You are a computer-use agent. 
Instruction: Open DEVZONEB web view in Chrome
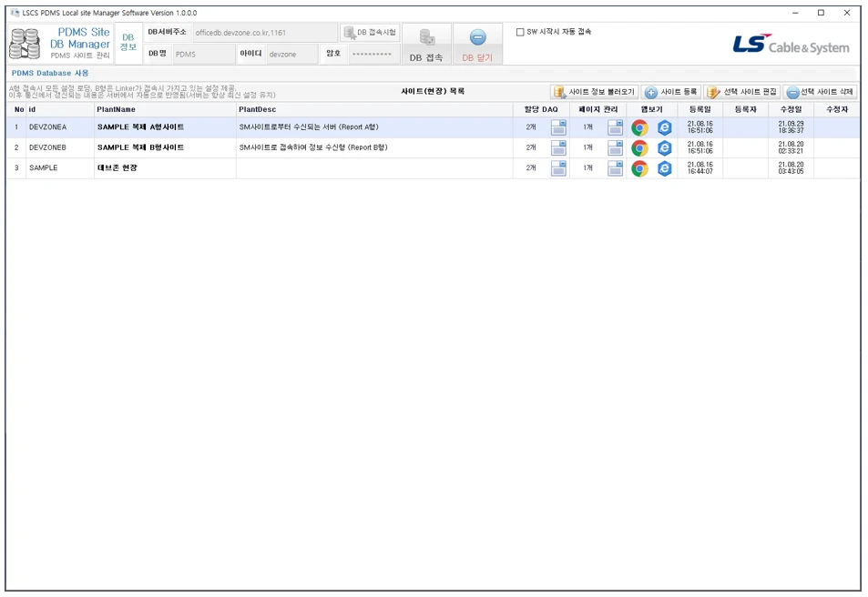pos(639,148)
